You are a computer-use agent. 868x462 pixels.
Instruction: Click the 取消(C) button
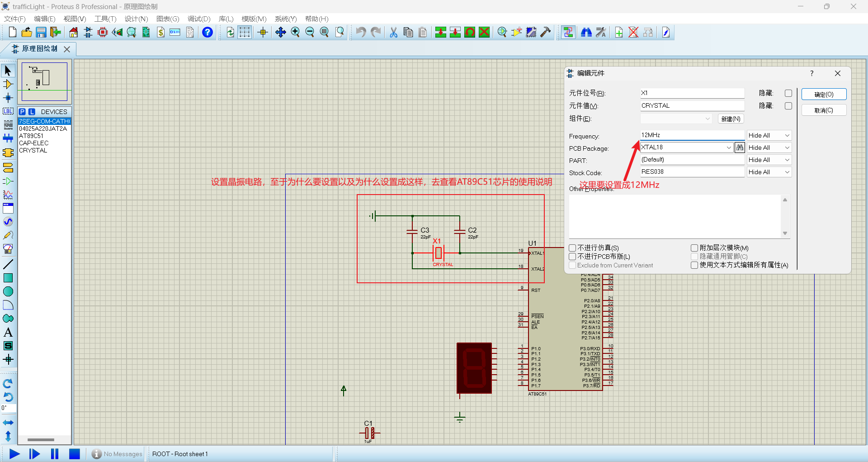pyautogui.click(x=824, y=110)
